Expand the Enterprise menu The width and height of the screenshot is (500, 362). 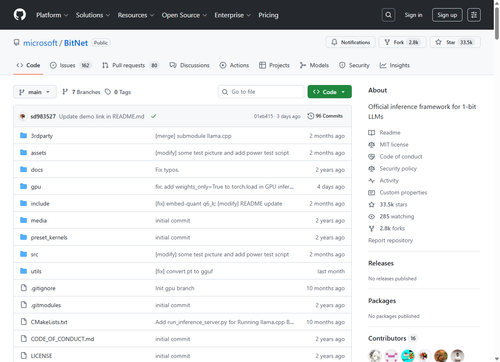coord(233,15)
